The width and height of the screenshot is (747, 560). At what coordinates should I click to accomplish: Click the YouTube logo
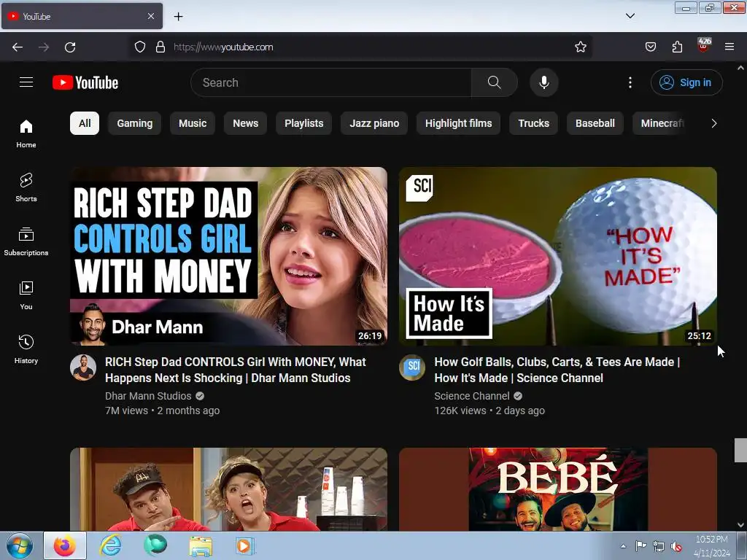point(85,82)
